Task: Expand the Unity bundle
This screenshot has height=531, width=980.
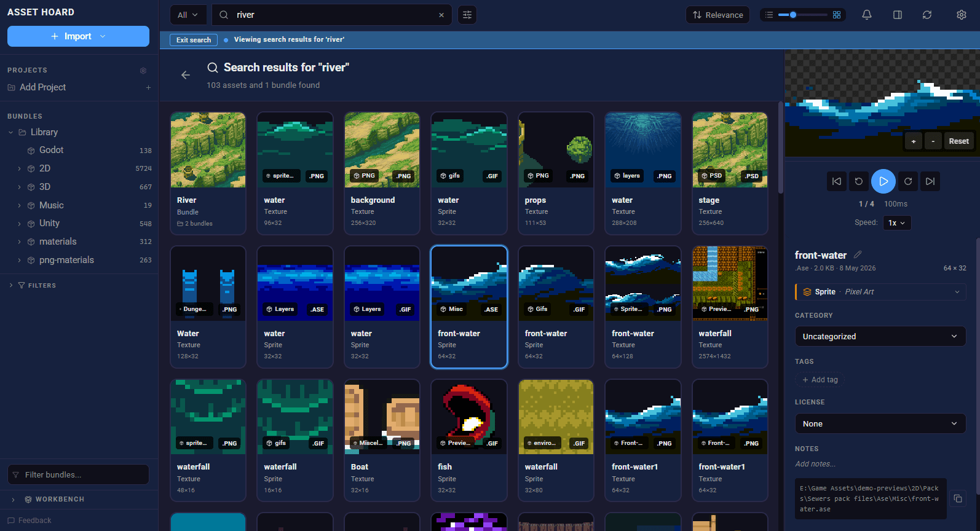Action: [19, 223]
